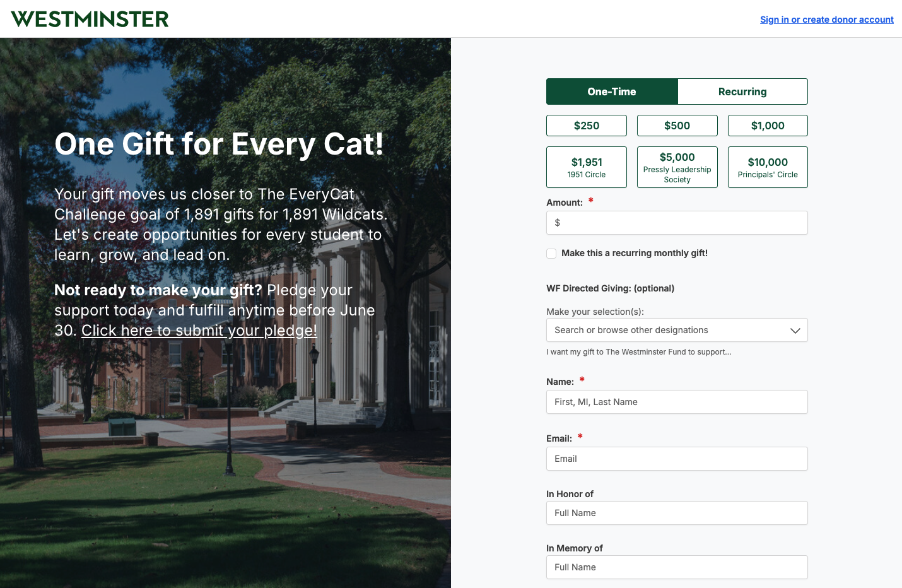Viewport: 902px width, 588px height.
Task: Pick the $1,000 gift amount
Action: [x=768, y=126]
